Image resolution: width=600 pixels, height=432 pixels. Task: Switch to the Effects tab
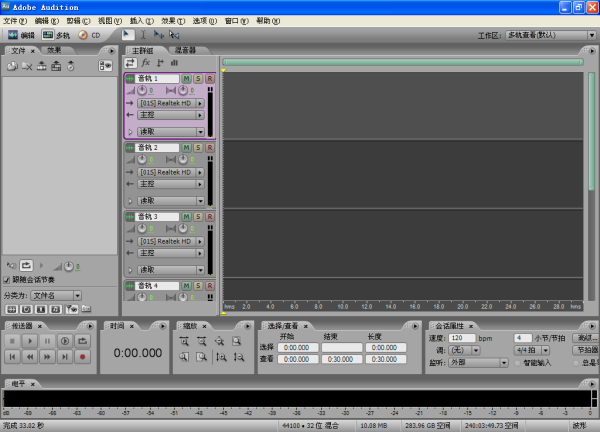pyautogui.click(x=54, y=50)
